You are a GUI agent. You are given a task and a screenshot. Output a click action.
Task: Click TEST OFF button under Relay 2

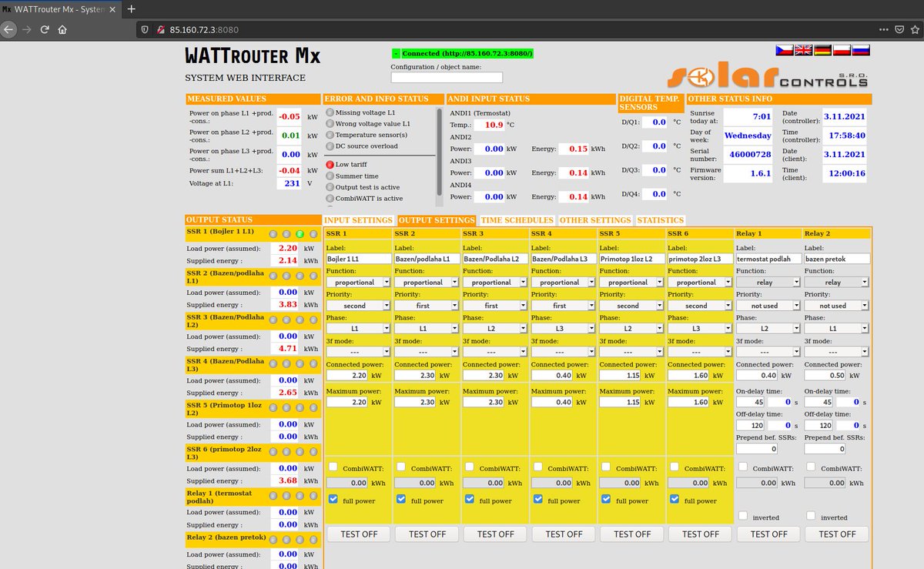point(837,534)
